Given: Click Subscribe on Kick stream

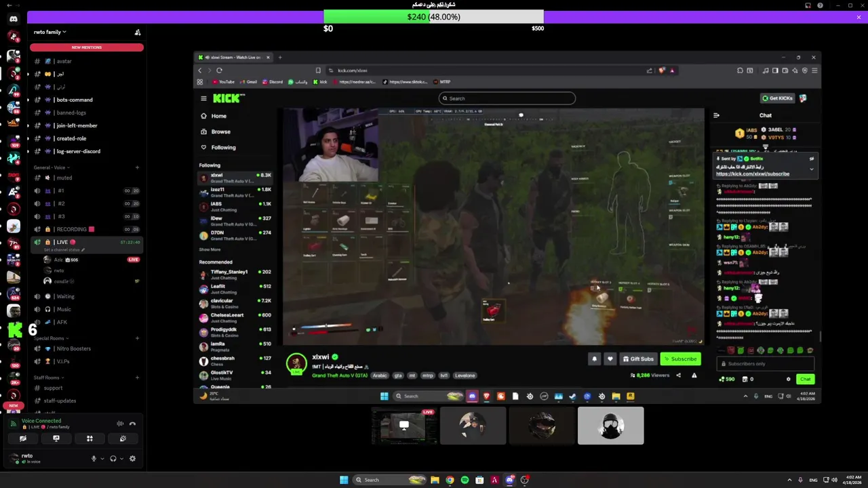Looking at the screenshot, I should pos(680,359).
